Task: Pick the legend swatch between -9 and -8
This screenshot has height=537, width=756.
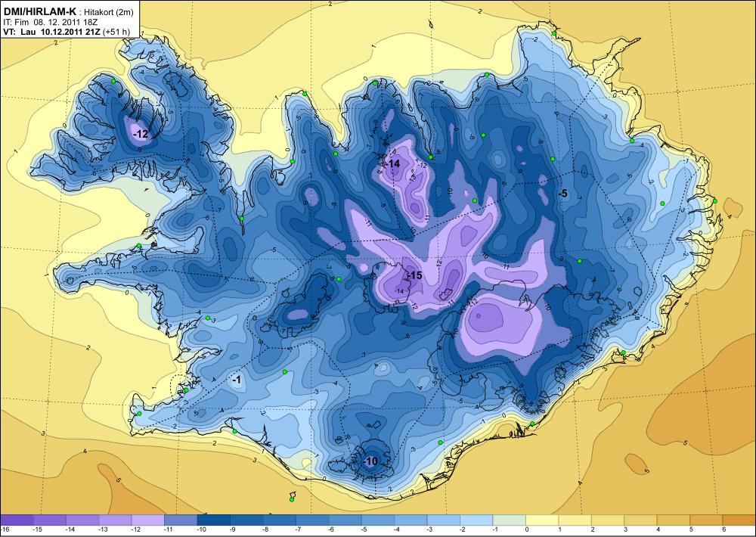Action: pos(247,520)
